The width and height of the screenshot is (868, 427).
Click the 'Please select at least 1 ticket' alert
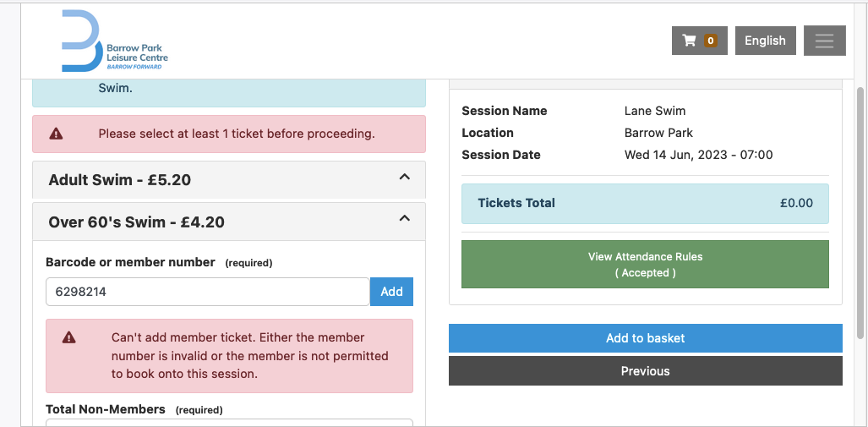tap(229, 134)
